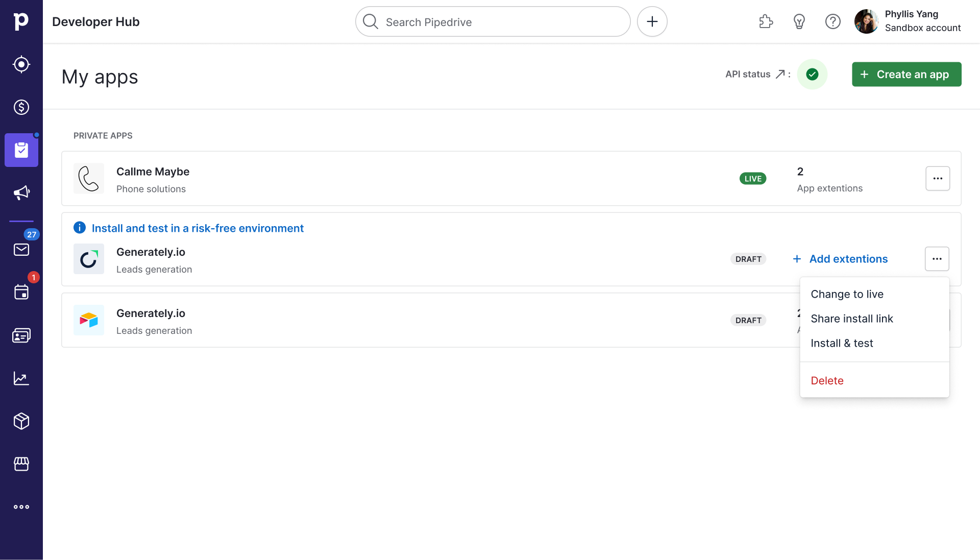Click the marketplace/storefront icon in sidebar
The width and height of the screenshot is (980, 560).
pyautogui.click(x=21, y=464)
